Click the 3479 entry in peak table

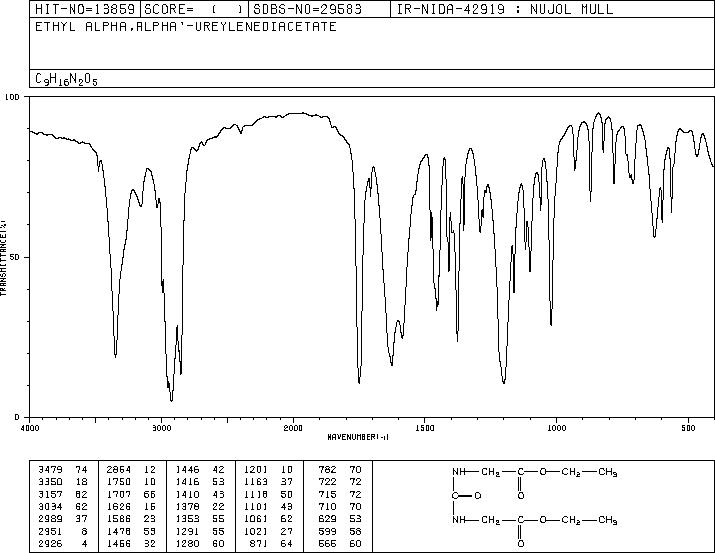pyautogui.click(x=50, y=469)
